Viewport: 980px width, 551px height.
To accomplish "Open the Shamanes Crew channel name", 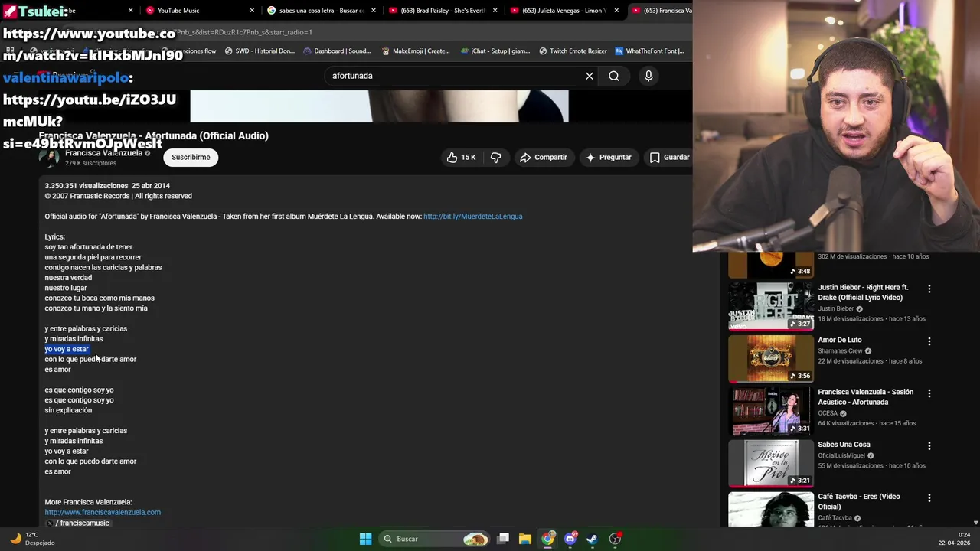I will point(840,351).
